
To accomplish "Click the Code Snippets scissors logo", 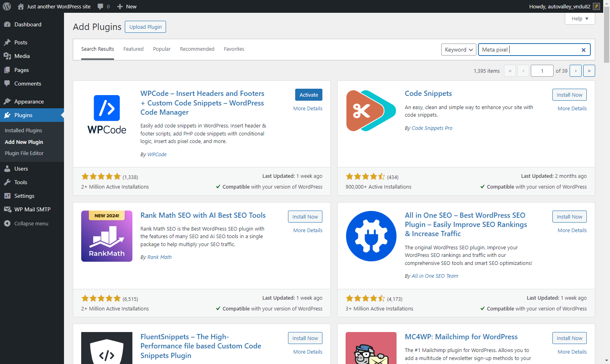I will point(371,111).
